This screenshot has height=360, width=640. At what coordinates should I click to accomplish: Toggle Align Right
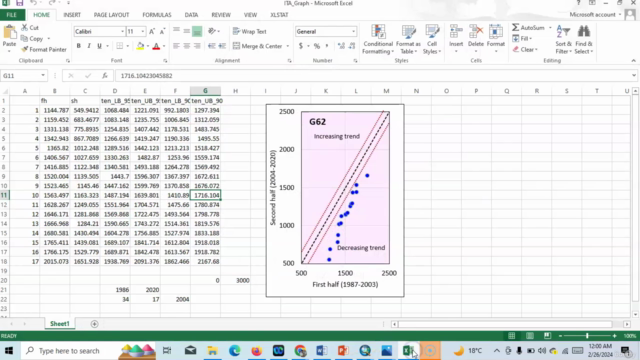pyautogui.click(x=197, y=46)
